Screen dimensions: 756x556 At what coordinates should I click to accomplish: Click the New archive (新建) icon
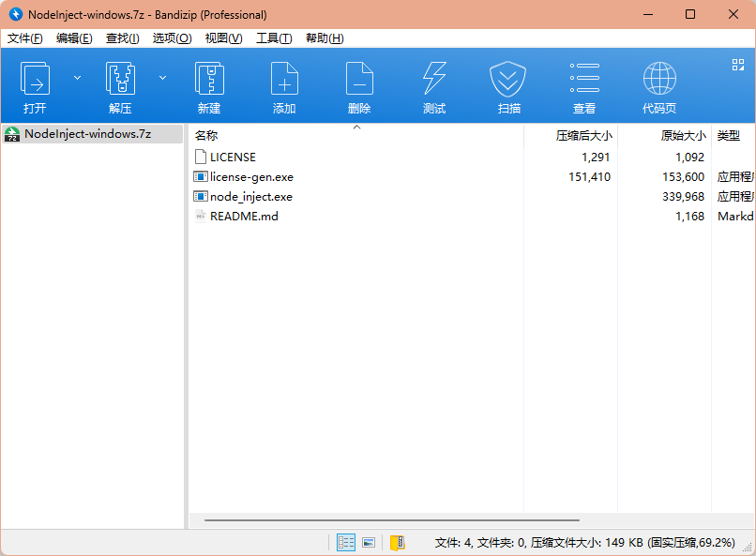pos(209,80)
